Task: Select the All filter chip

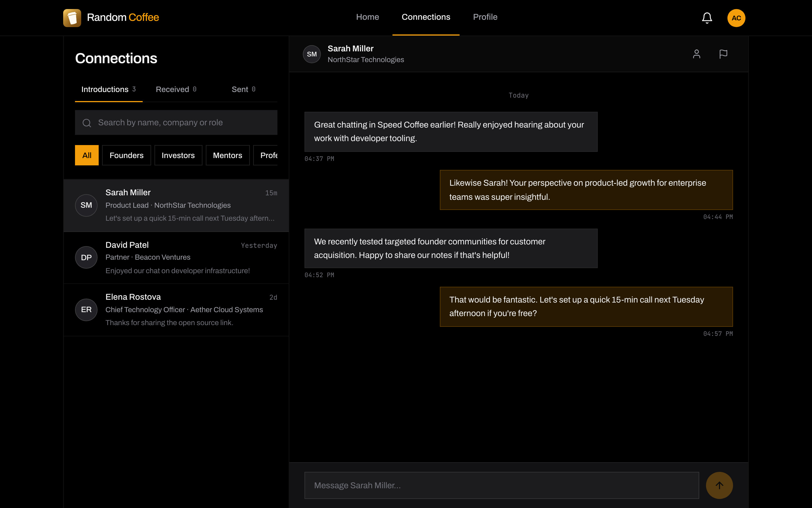Action: 87,155
